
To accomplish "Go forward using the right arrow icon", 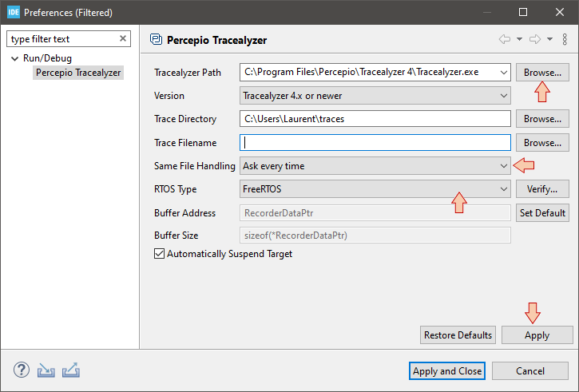I will 535,39.
